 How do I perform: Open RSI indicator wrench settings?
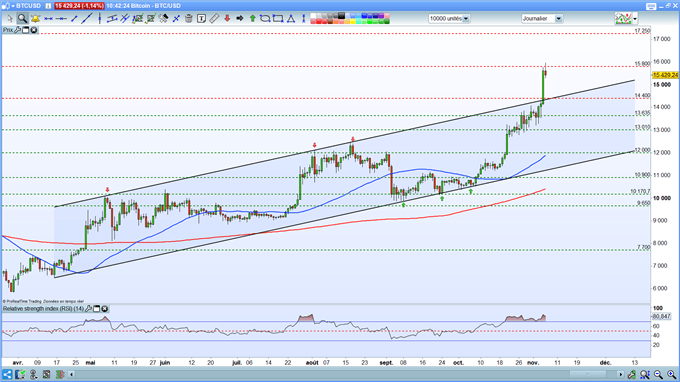pyautogui.click(x=88, y=309)
